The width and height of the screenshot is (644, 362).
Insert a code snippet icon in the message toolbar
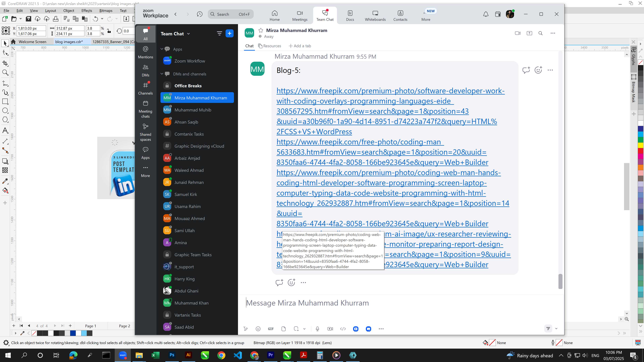[x=343, y=329]
